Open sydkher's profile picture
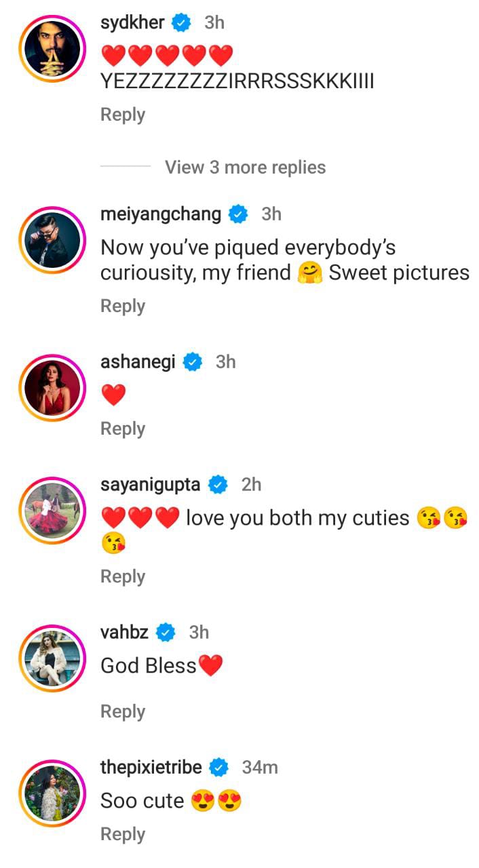479x868 pixels. [52, 47]
